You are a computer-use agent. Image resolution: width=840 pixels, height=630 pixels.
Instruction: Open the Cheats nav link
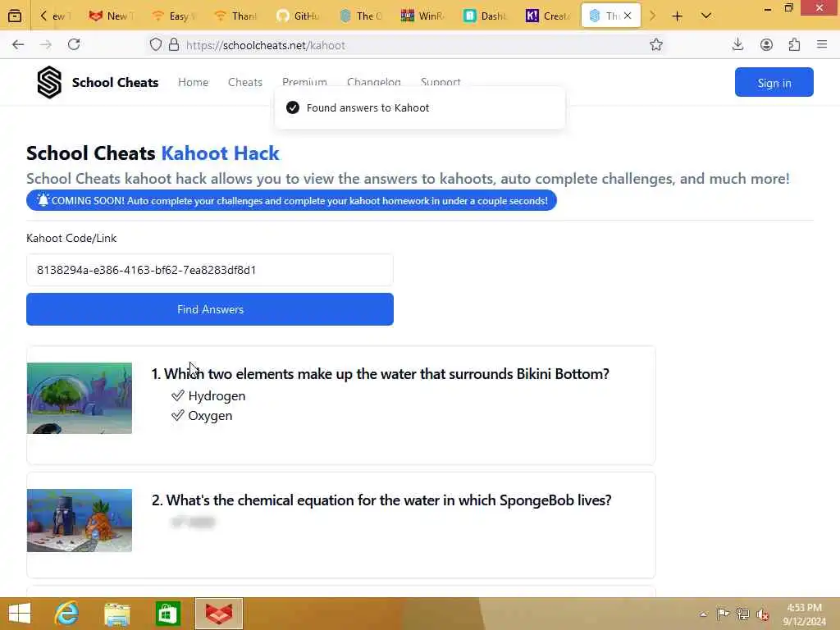244,83
